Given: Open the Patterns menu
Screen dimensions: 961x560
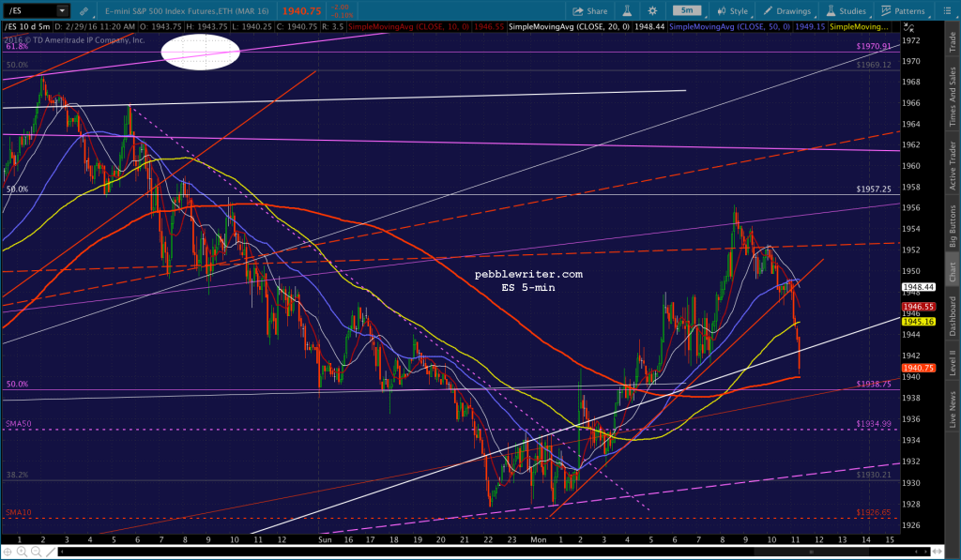Looking at the screenshot, I should point(903,11).
